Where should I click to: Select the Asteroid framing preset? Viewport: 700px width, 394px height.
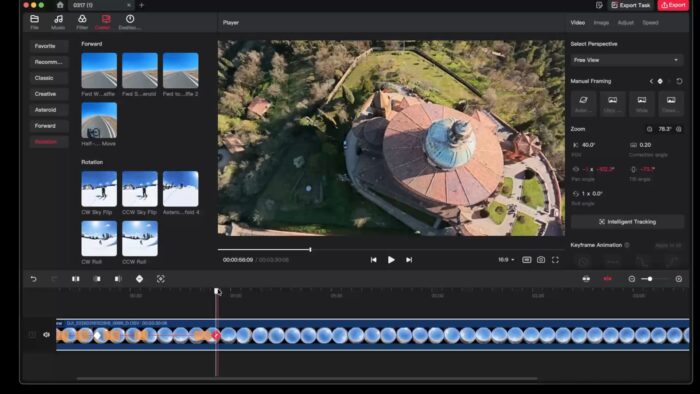pos(583,104)
